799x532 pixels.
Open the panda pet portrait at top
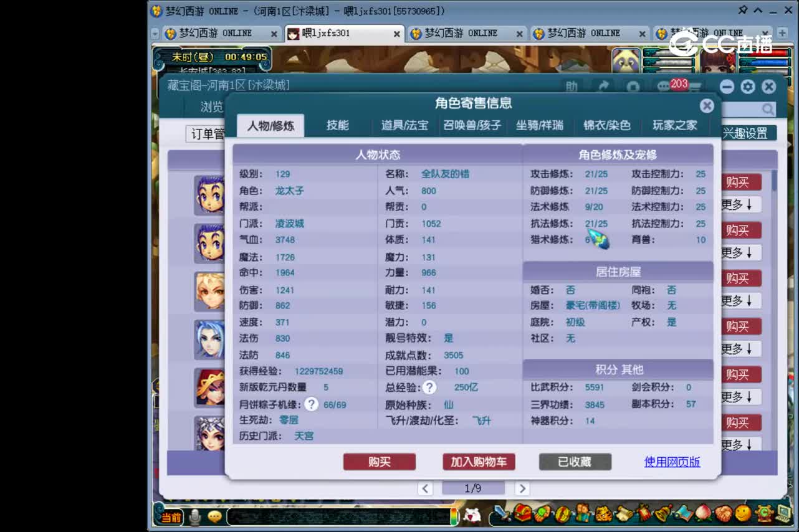click(626, 60)
